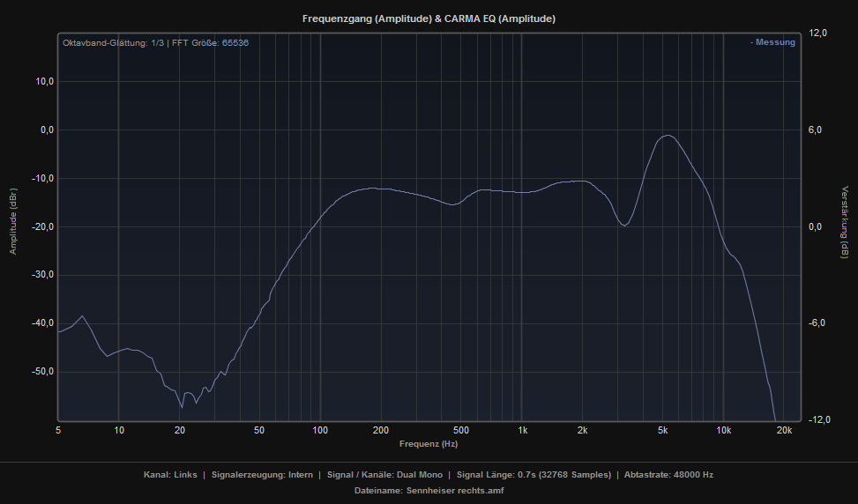Image resolution: width=858 pixels, height=504 pixels.
Task: Click the '6,0' gain axis value
Action: [x=816, y=130]
